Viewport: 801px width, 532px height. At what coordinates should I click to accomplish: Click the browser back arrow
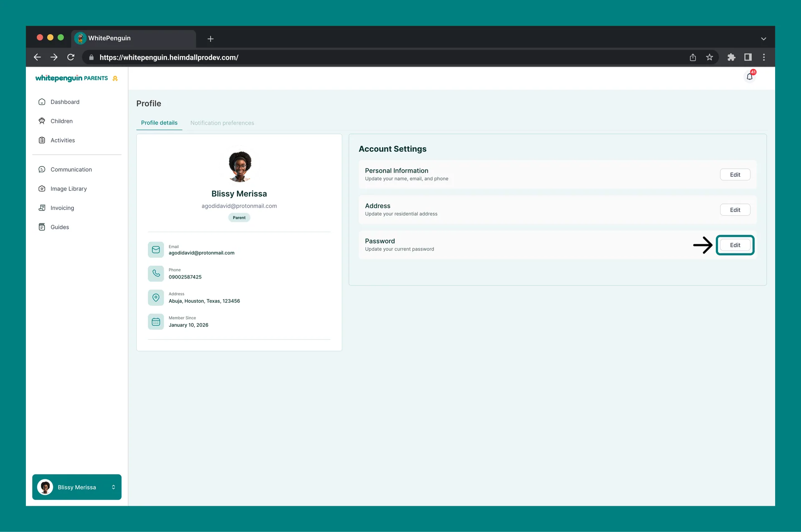tap(37, 57)
